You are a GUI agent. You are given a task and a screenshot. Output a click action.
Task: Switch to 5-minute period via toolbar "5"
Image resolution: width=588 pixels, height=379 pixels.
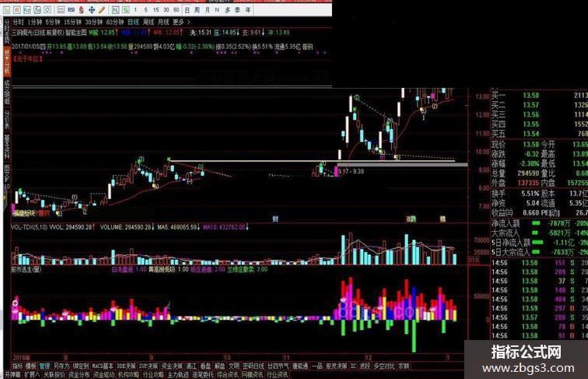tap(146, 10)
